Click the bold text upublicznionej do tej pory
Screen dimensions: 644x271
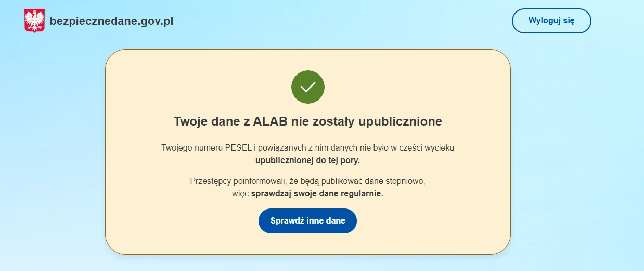(308, 160)
